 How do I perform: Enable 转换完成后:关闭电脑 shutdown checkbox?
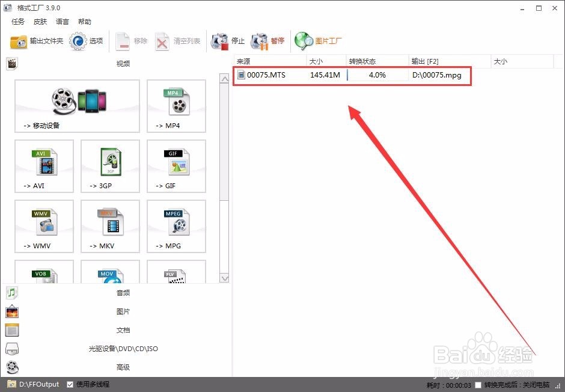(478, 385)
